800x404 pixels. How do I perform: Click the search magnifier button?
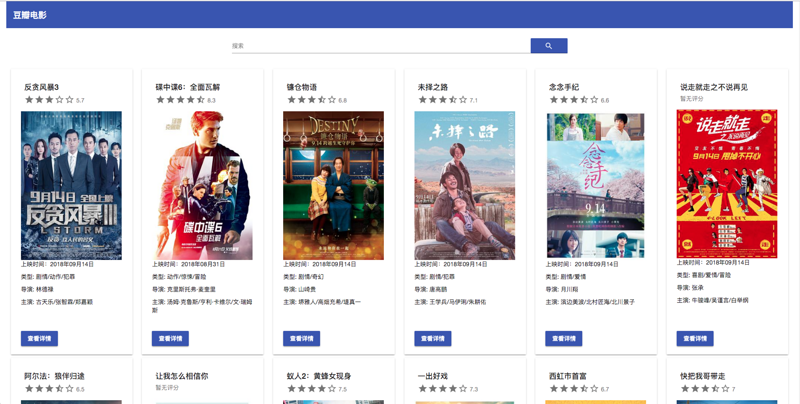pyautogui.click(x=548, y=45)
